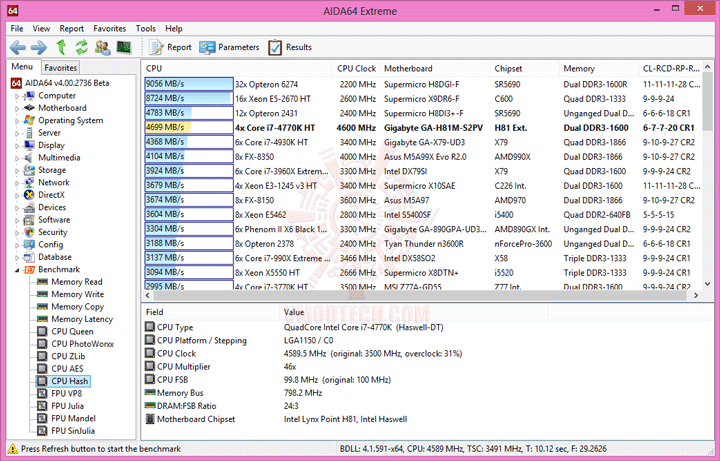Open the Favorites menu

(109, 28)
